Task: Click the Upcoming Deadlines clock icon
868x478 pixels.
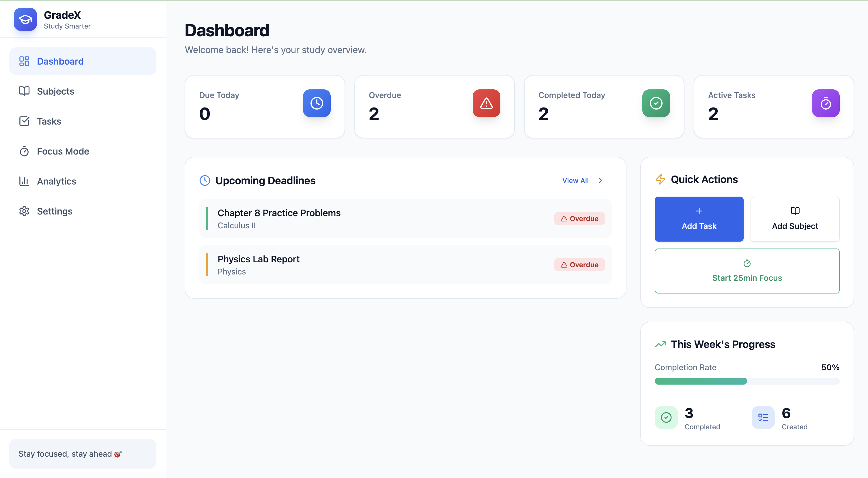Action: click(x=205, y=180)
